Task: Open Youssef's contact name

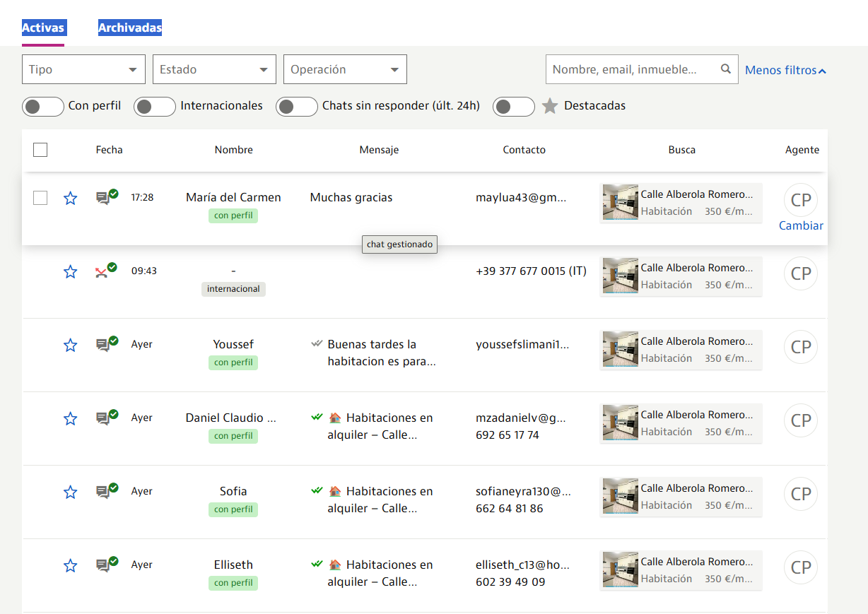Action: [233, 344]
